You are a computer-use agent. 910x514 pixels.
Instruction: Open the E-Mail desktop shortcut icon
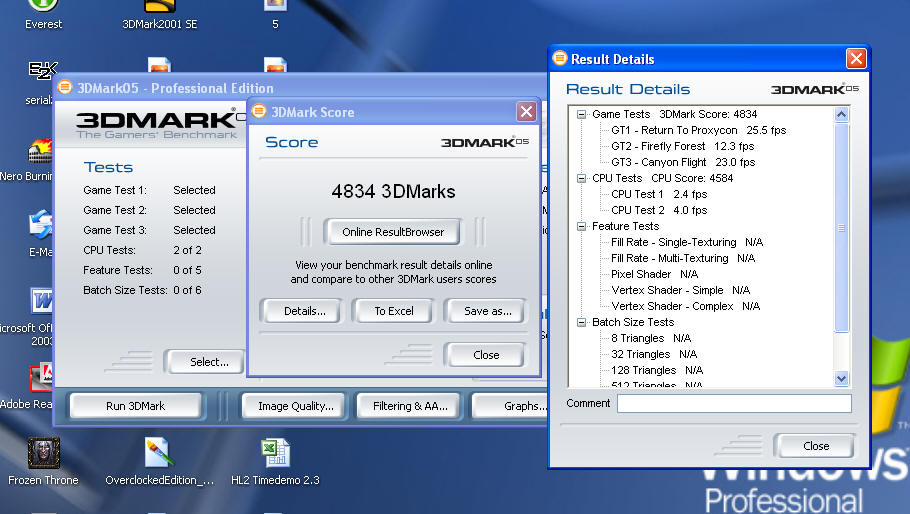(41, 225)
